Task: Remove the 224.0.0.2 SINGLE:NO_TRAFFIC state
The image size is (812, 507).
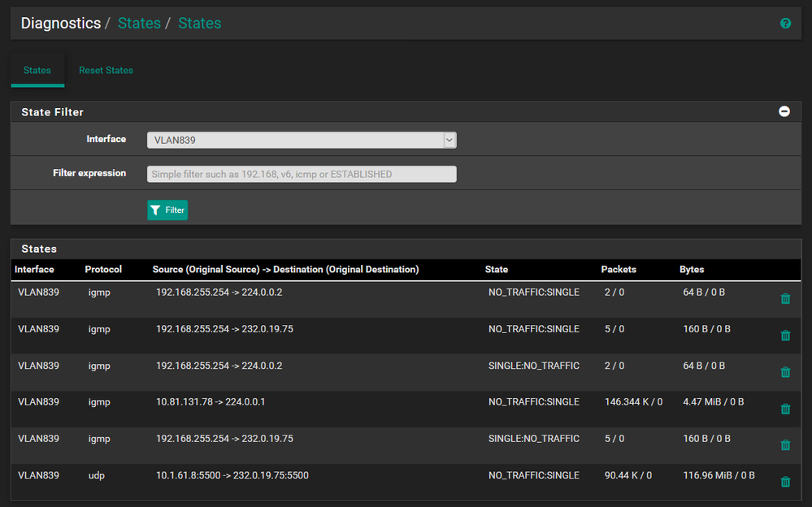Action: [x=785, y=372]
